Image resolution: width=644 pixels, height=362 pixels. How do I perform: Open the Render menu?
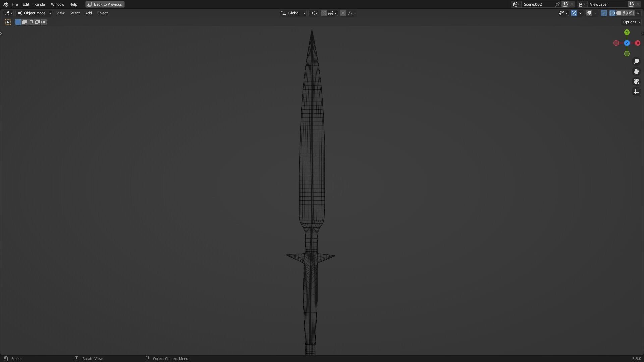coord(40,4)
